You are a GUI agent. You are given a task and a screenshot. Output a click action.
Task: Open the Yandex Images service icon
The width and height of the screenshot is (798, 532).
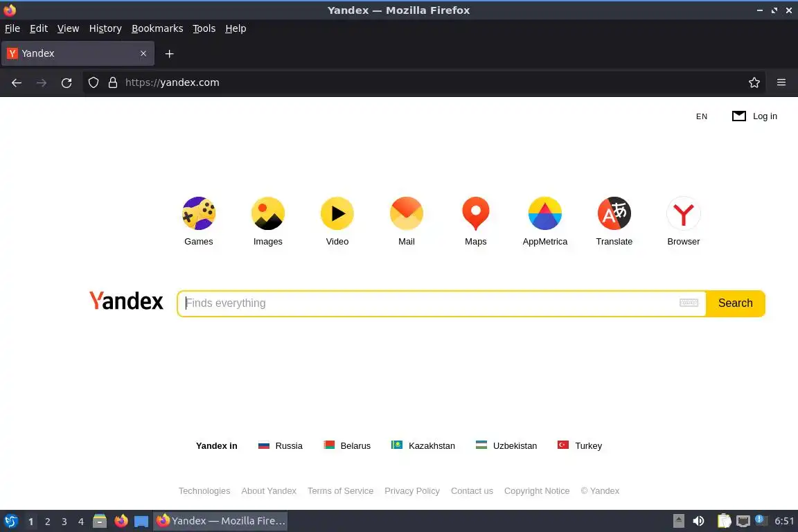(x=267, y=213)
